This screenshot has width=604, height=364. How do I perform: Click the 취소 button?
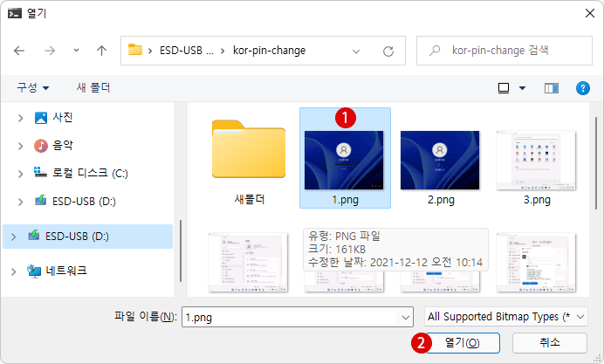point(550,343)
